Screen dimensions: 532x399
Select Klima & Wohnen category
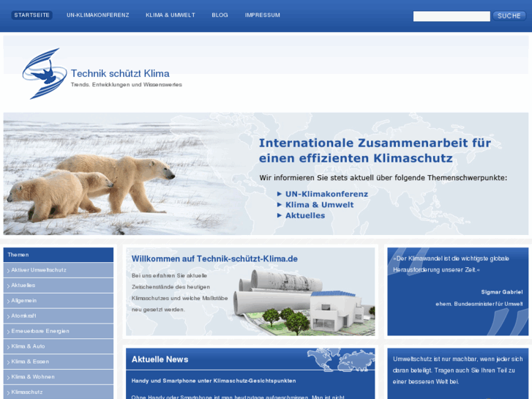(x=59, y=377)
